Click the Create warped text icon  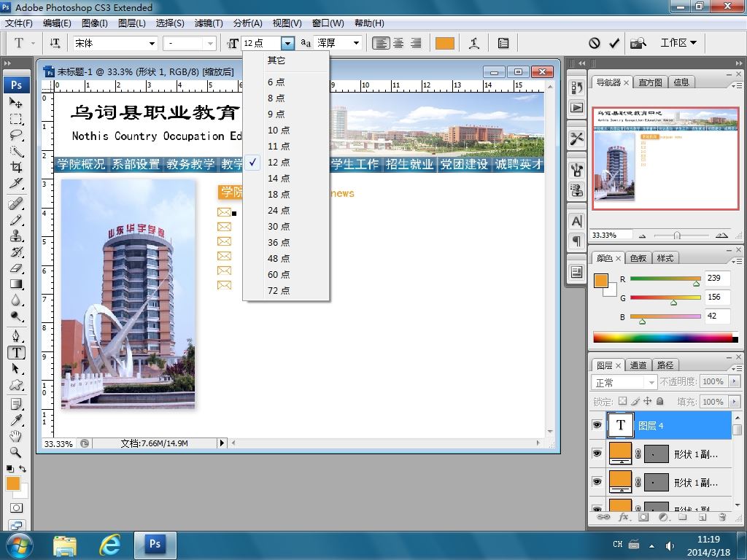coord(474,43)
